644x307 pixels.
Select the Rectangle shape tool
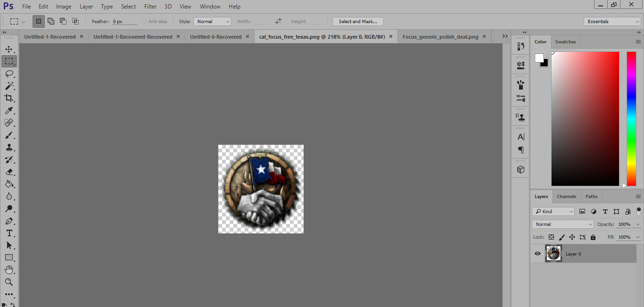(x=9, y=257)
